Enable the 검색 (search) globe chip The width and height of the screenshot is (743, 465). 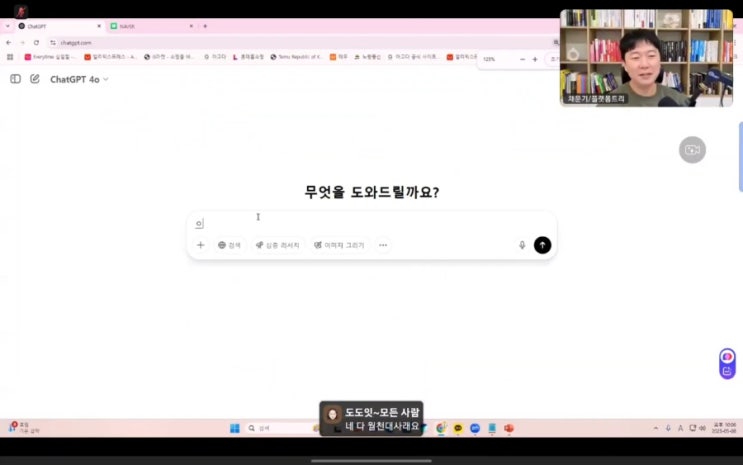point(229,245)
